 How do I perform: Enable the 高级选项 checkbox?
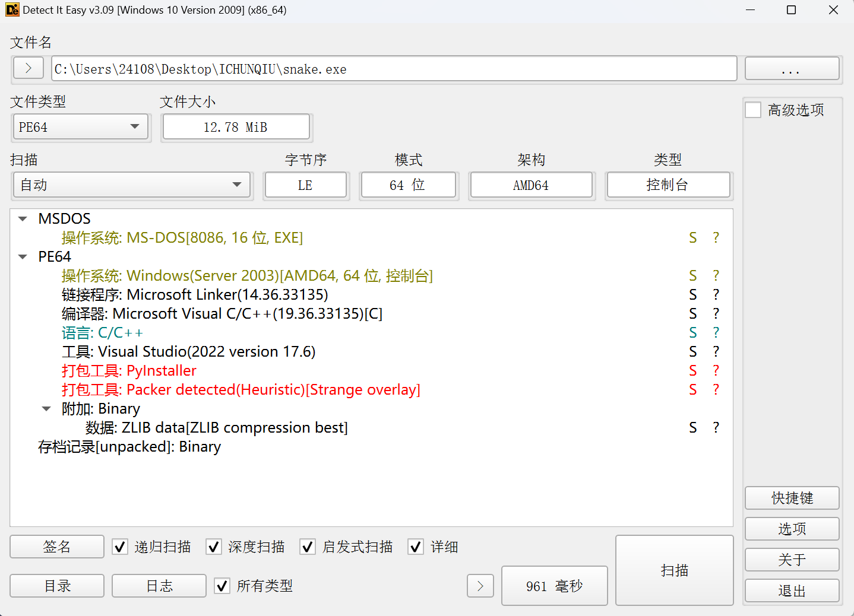coord(753,110)
